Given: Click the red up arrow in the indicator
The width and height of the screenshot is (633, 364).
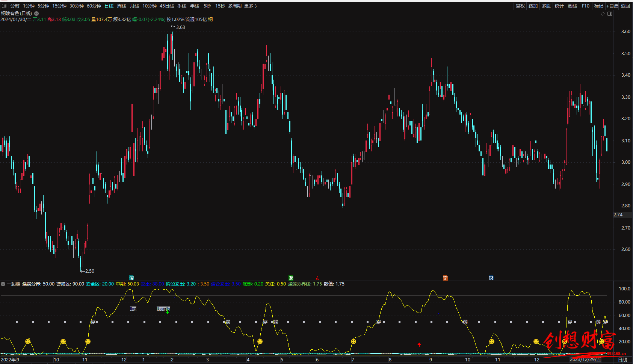Looking at the screenshot, I should click(x=419, y=344).
